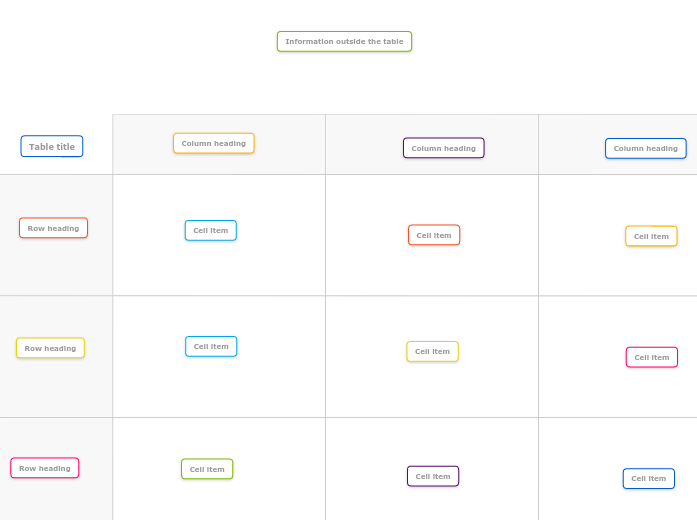Click second-row Cell item with light blue border
This screenshot has width=697, height=520.
click(x=211, y=347)
